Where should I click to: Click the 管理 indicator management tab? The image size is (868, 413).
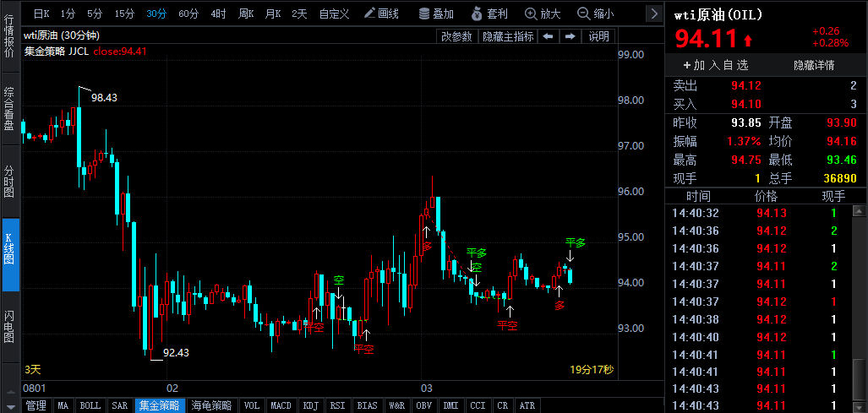tap(36, 405)
